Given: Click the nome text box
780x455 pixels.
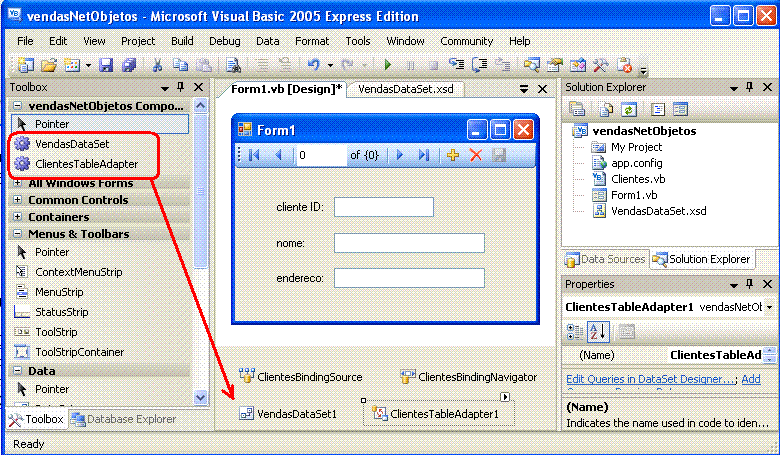Looking at the screenshot, I should [409, 243].
